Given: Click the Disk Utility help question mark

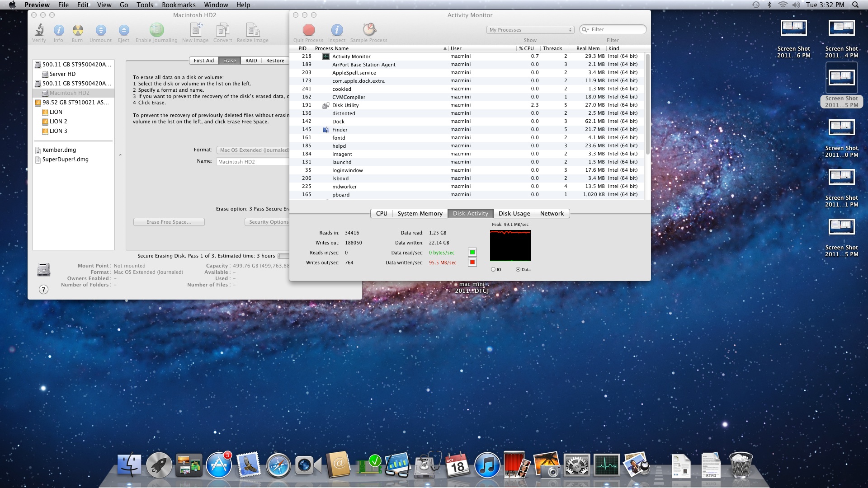Looking at the screenshot, I should click(43, 290).
